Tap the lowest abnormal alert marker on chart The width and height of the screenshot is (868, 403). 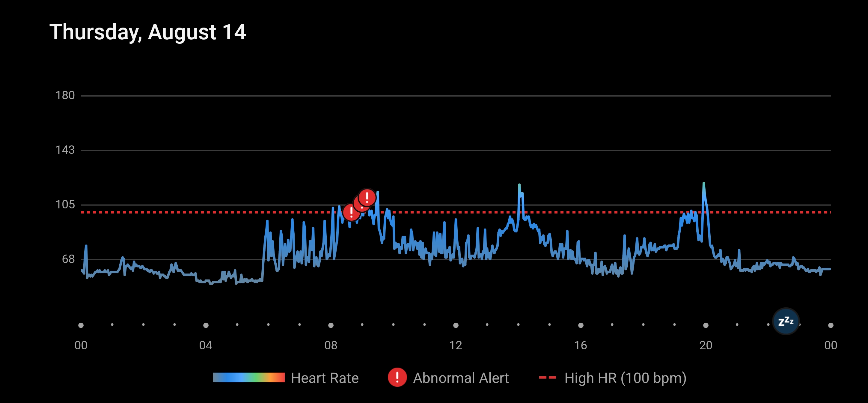click(351, 213)
